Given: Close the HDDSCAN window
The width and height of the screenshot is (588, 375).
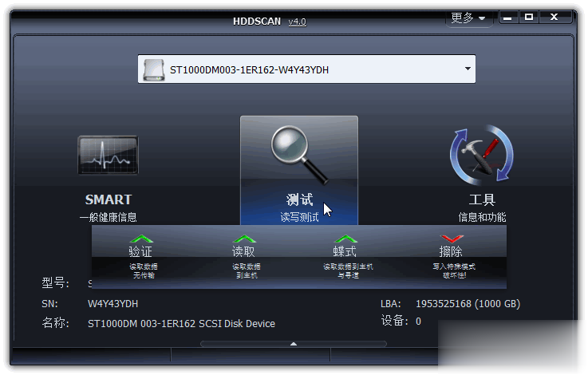Looking at the screenshot, I should 554,18.
